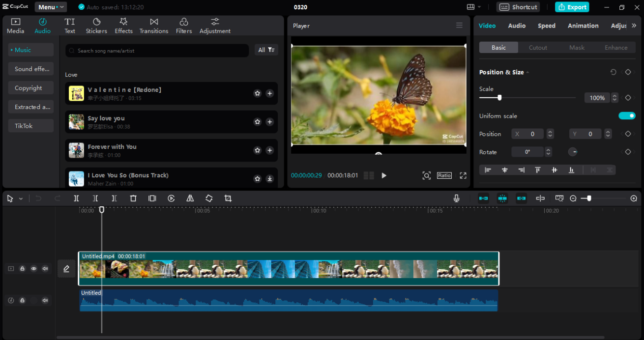Toggle main track magnet
Image resolution: width=644 pixels, height=340 pixels.
coord(483,198)
